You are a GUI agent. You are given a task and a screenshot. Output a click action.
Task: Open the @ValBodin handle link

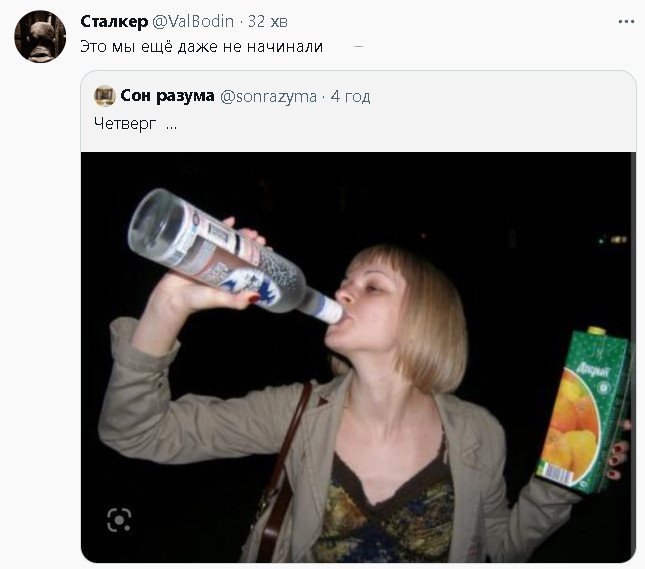[x=194, y=22]
